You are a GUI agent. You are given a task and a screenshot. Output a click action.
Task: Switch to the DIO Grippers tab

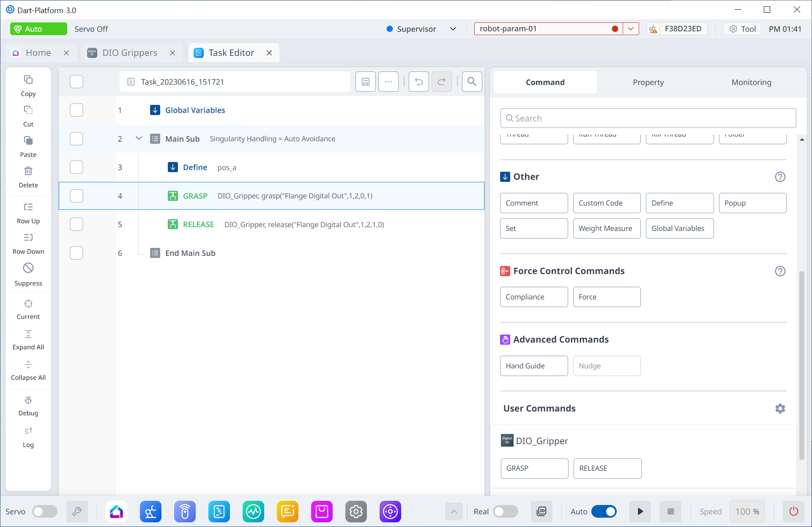click(x=130, y=53)
